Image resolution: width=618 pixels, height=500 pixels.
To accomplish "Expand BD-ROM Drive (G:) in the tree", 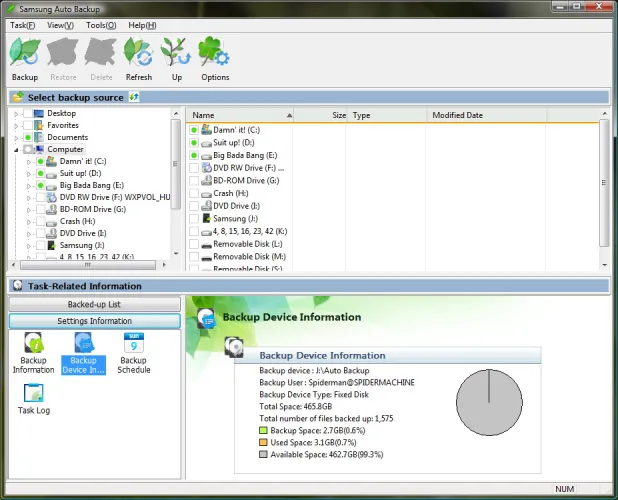I will point(28,210).
